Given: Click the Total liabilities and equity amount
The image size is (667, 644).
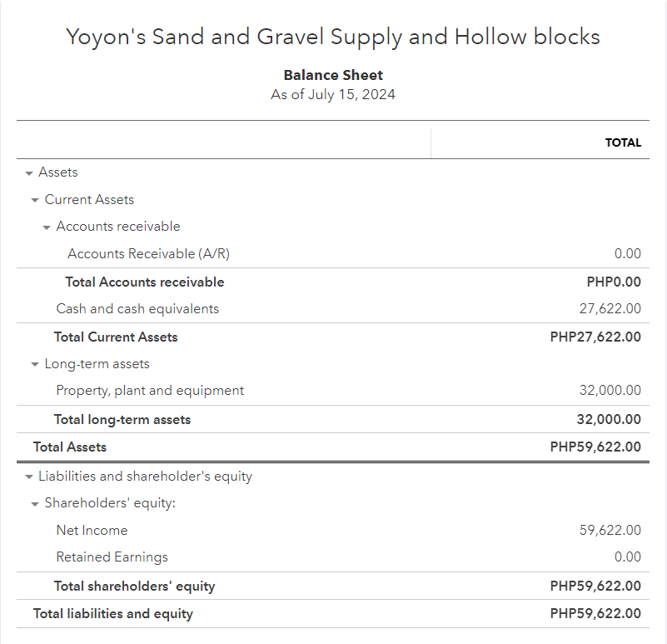Looking at the screenshot, I should 595,614.
